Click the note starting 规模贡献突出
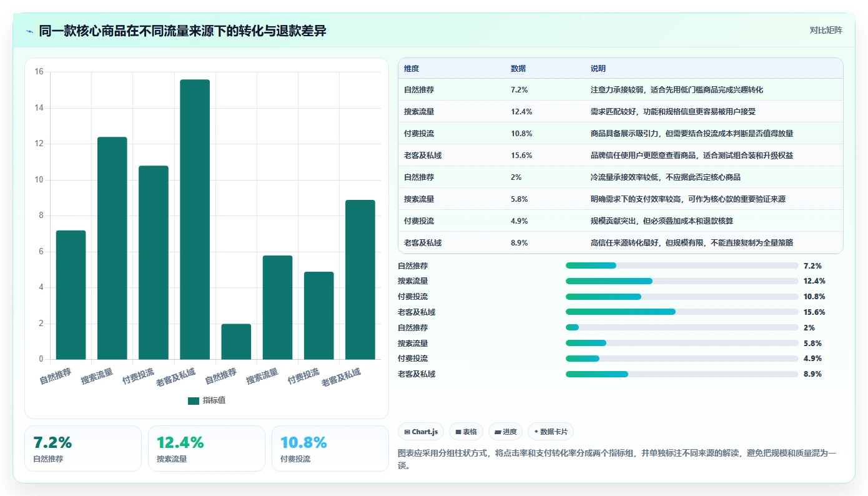 click(x=662, y=221)
